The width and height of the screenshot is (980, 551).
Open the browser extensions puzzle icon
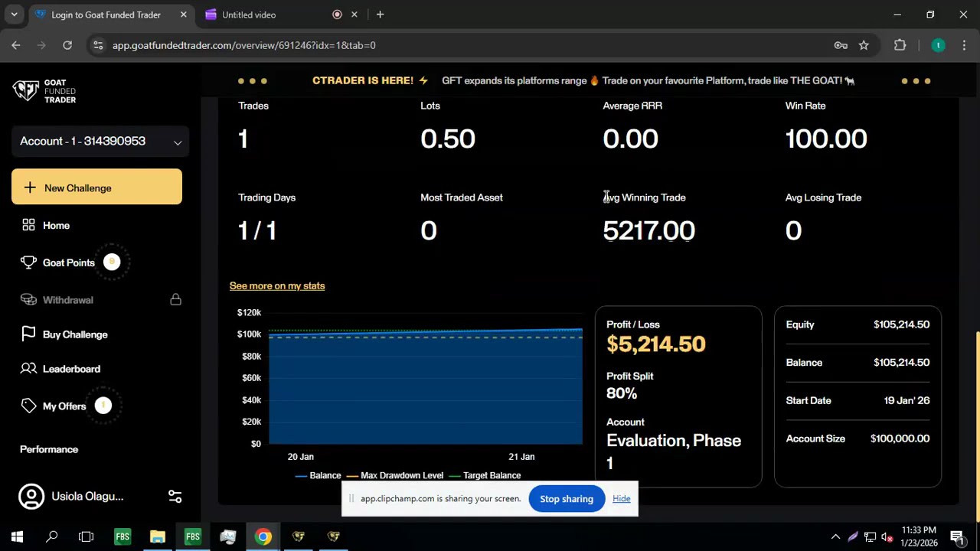900,45
